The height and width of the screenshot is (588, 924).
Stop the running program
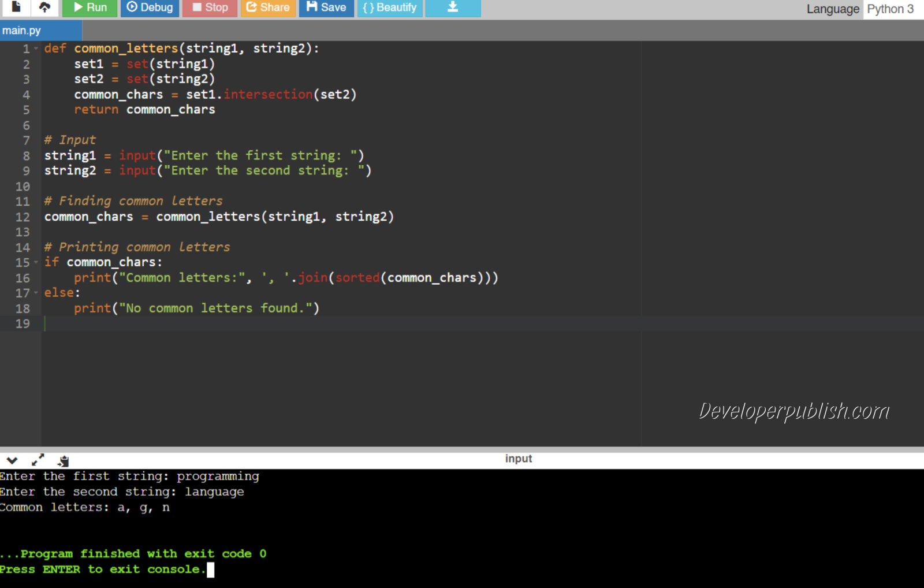[x=209, y=8]
